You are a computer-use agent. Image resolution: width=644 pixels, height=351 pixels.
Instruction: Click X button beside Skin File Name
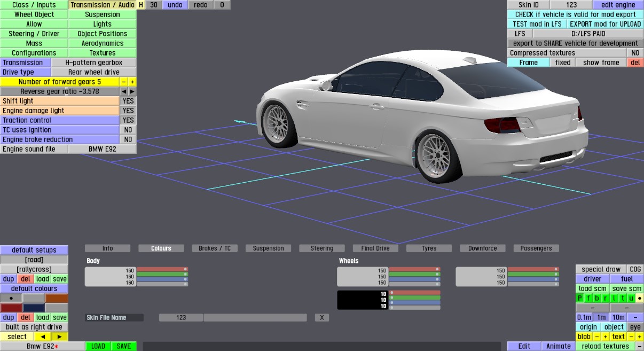pyautogui.click(x=321, y=317)
